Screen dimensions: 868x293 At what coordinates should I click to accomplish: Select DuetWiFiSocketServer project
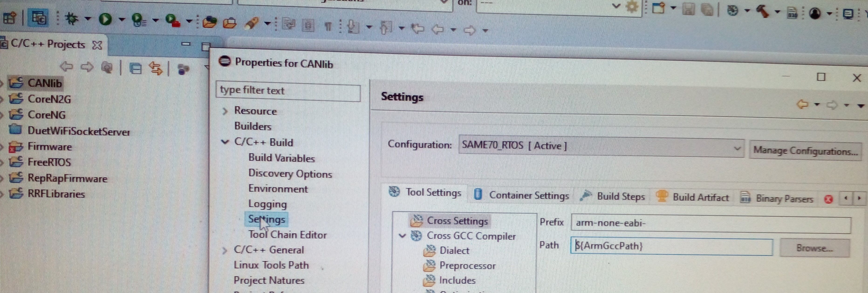[x=79, y=131]
